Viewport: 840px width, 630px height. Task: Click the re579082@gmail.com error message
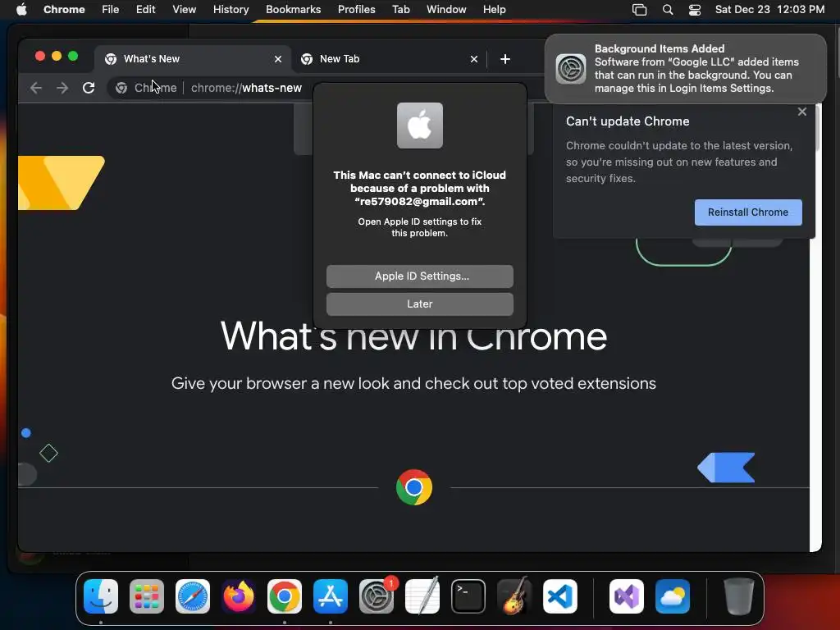click(420, 188)
